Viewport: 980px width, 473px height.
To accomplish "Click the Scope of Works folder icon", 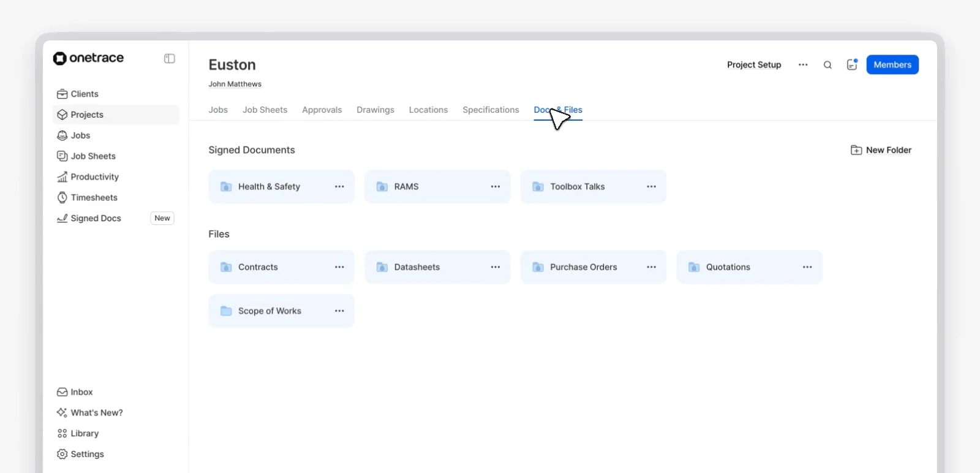I will click(226, 311).
